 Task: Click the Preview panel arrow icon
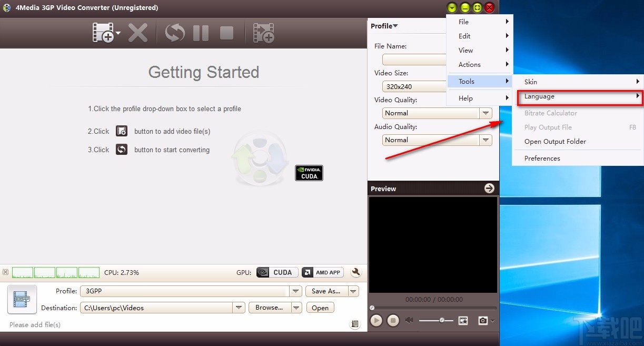click(x=489, y=188)
